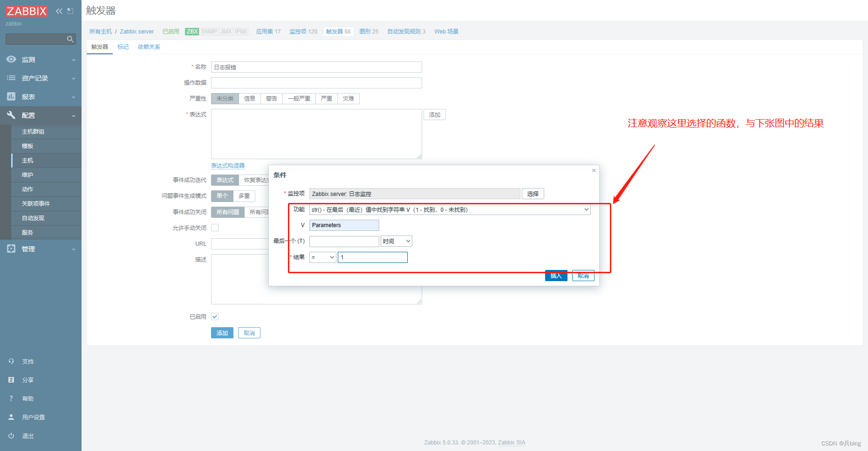The image size is (868, 451).
Task: Select severity 一般严重
Action: (299, 99)
